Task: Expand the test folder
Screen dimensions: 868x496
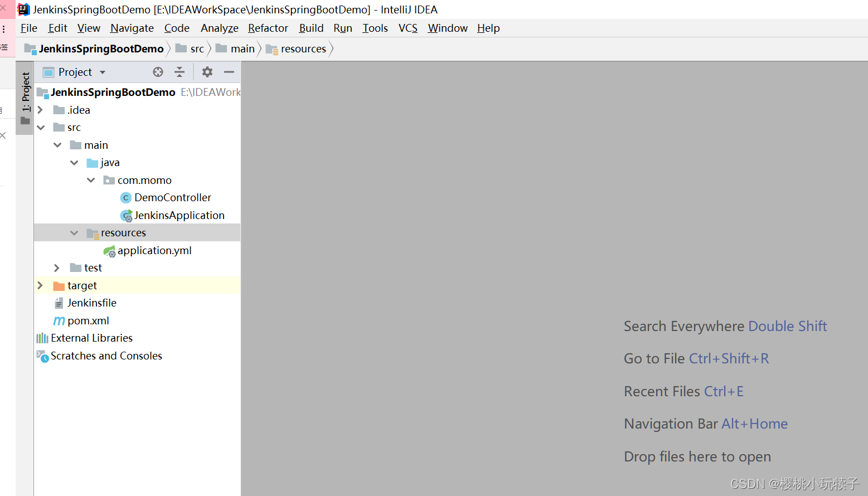Action: click(57, 268)
